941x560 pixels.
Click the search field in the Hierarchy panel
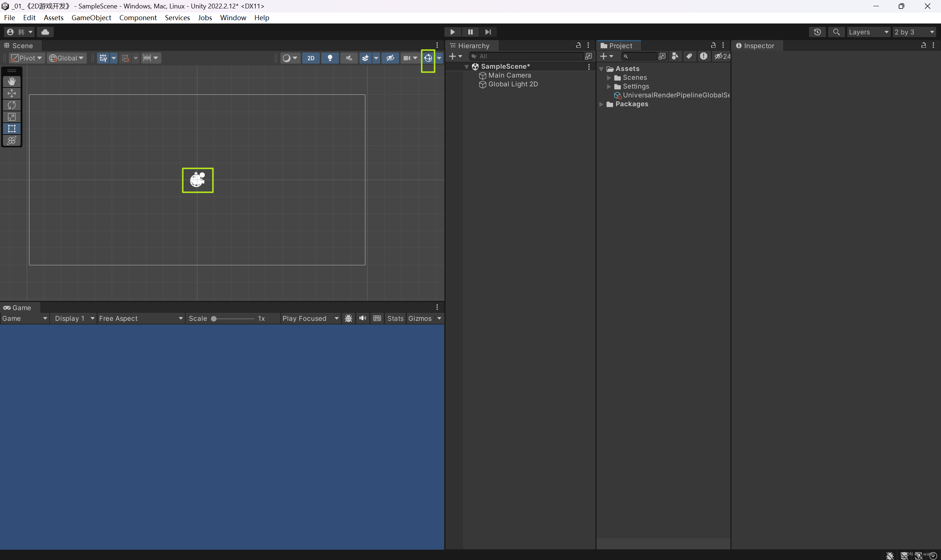point(529,56)
